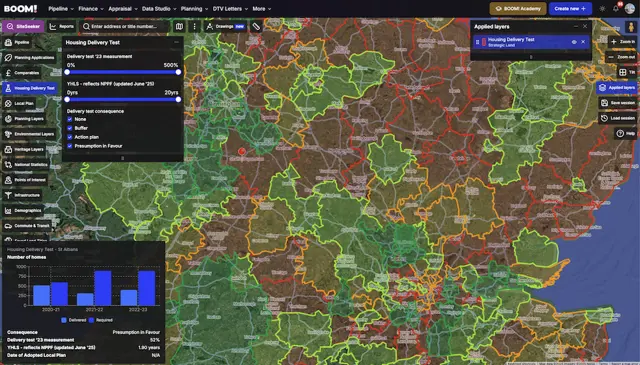Screen dimensions: 640x365
Task: Open notifications bell
Action: (x=616, y=9)
